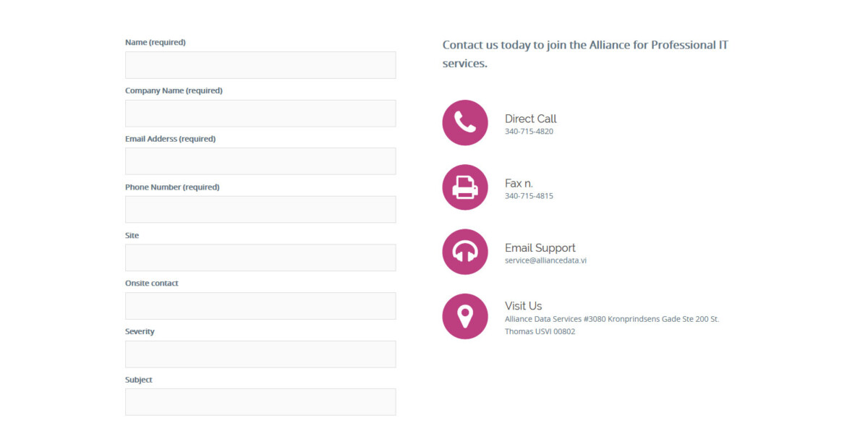Click into the Subject field
This screenshot has width=868, height=434.
click(x=260, y=402)
